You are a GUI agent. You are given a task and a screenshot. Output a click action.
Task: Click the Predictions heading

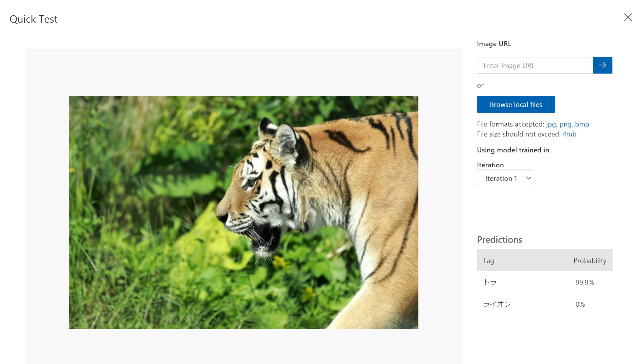click(x=499, y=239)
